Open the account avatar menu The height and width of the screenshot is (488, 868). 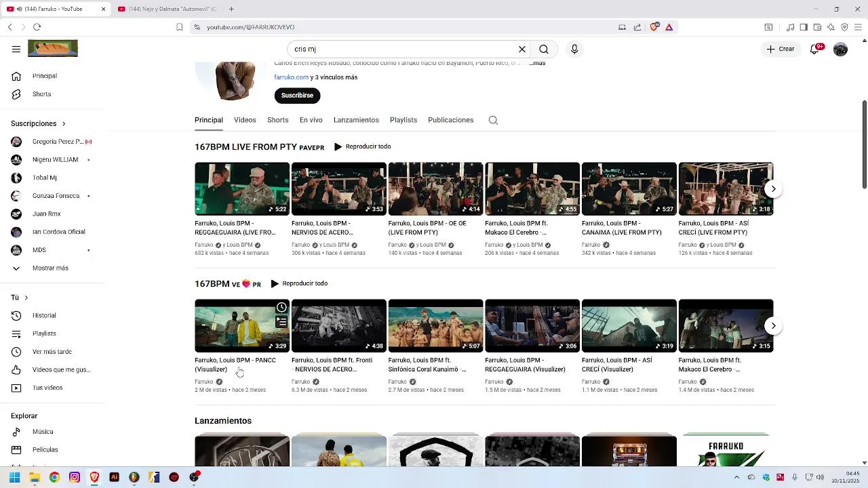840,49
